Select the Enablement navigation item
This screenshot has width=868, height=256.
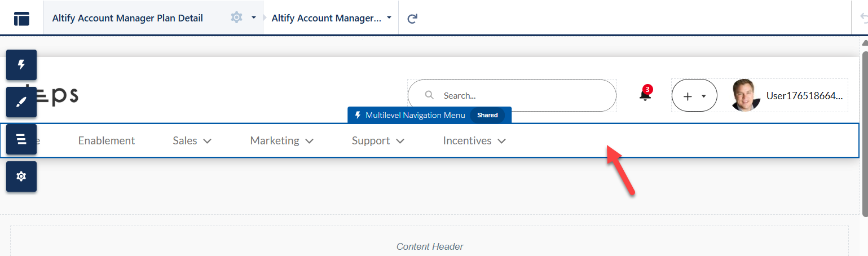(x=106, y=141)
